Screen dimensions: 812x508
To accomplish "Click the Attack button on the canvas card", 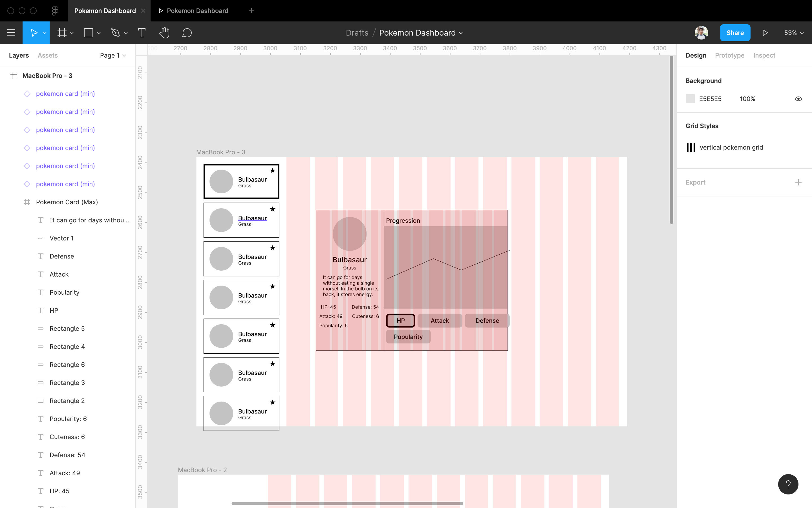I will coord(440,321).
